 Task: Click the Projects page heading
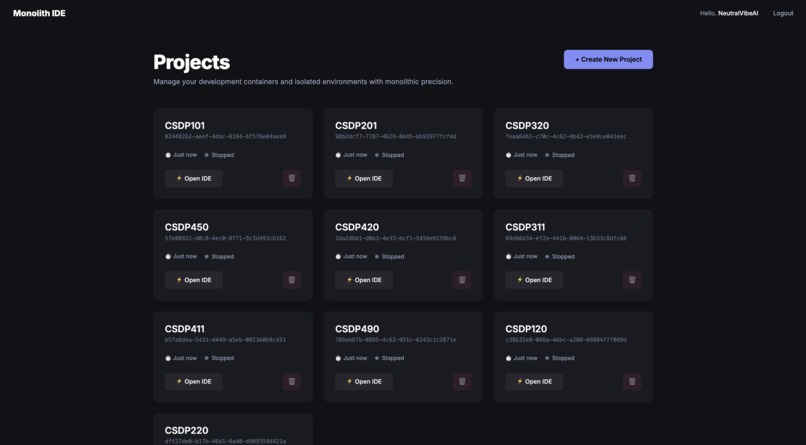[x=191, y=62]
